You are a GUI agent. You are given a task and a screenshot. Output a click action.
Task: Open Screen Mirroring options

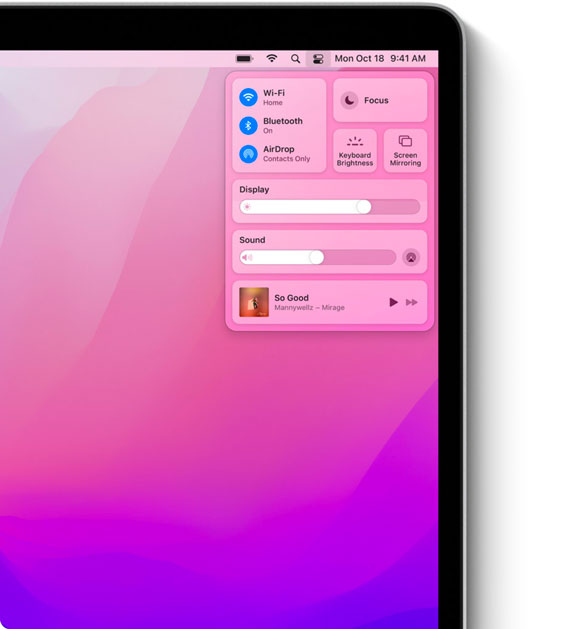405,151
